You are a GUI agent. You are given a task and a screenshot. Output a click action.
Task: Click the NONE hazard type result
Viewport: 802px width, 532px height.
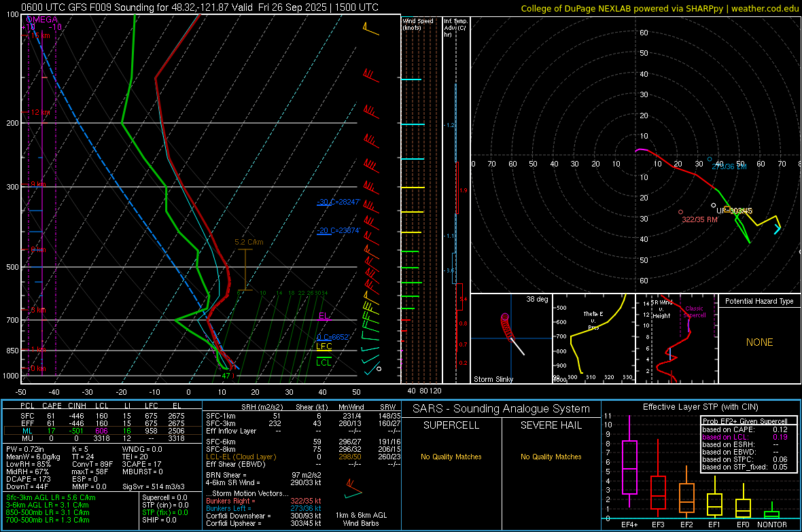[759, 342]
